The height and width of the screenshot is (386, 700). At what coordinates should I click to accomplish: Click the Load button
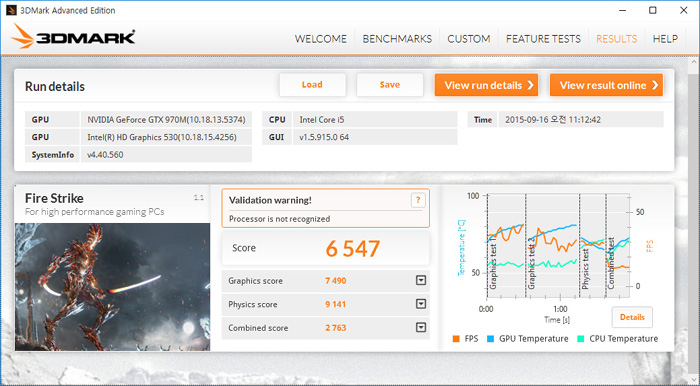click(312, 85)
